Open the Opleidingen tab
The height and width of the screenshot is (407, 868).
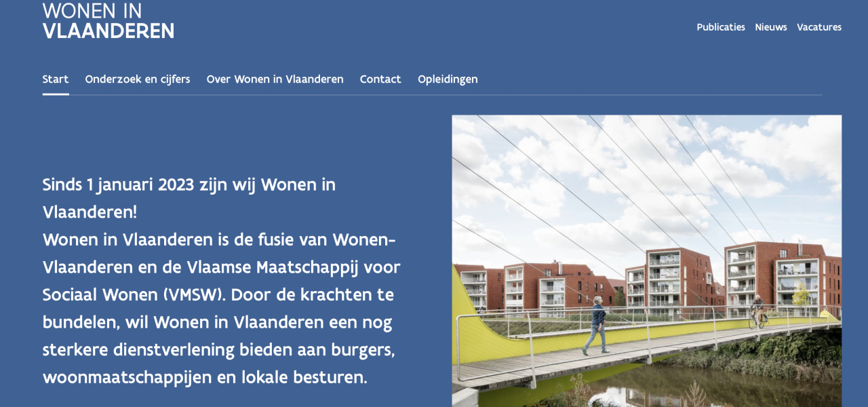448,79
